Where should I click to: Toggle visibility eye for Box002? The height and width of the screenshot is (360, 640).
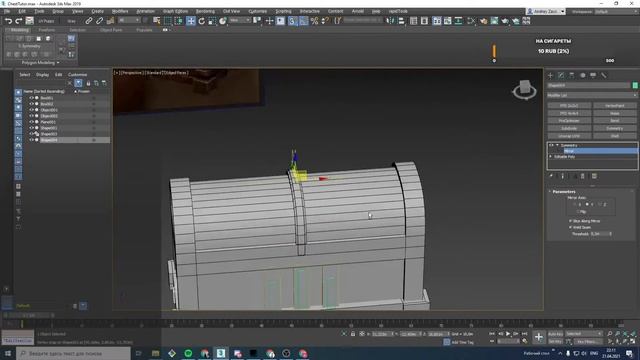(31, 104)
